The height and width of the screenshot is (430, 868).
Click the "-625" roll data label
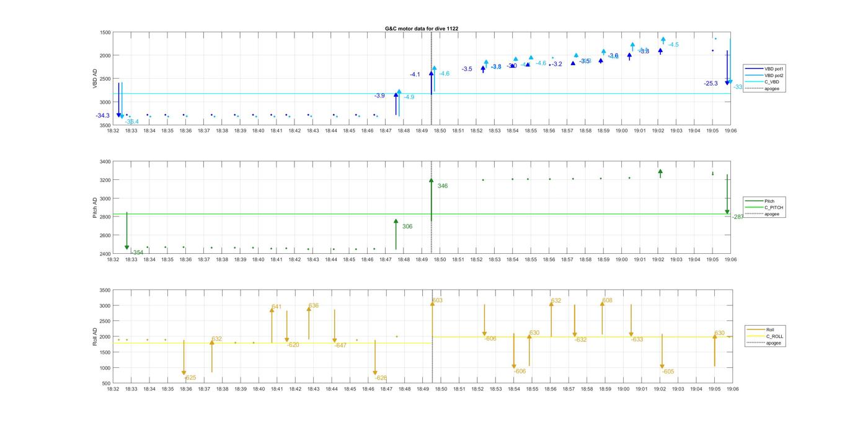coord(190,378)
